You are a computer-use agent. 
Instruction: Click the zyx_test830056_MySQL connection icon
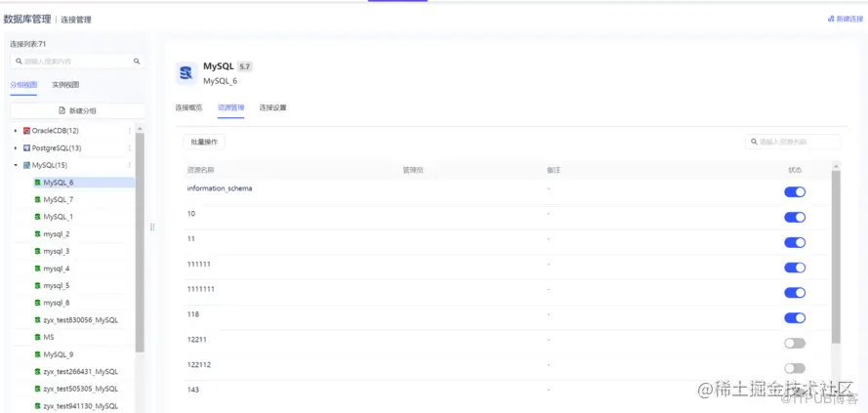[x=38, y=320]
